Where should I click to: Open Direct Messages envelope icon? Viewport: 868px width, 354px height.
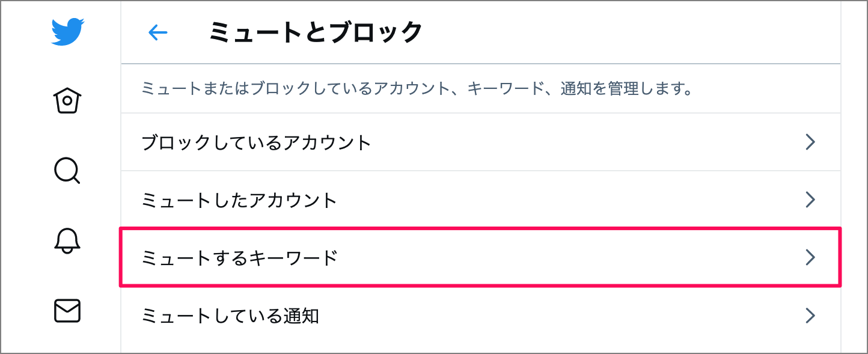point(67,311)
